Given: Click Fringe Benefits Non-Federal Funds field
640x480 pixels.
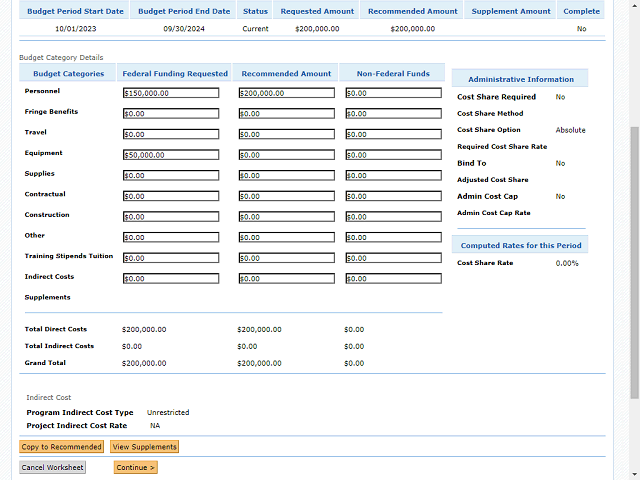Looking at the screenshot, I should (x=393, y=114).
